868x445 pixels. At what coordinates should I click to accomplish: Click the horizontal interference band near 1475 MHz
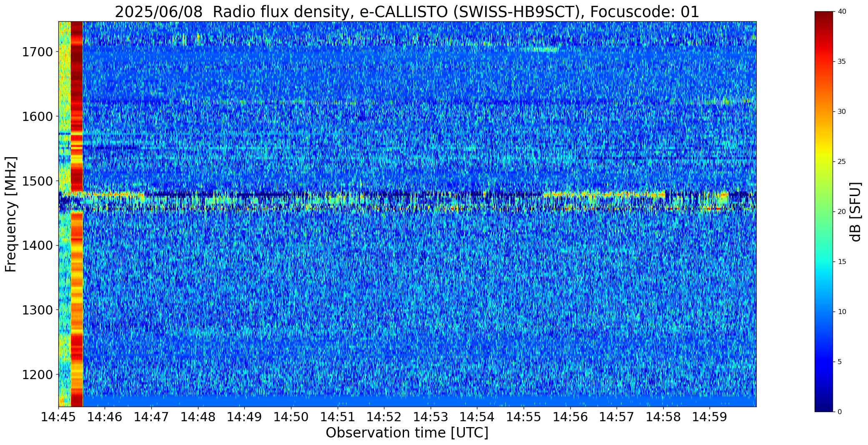(407, 201)
